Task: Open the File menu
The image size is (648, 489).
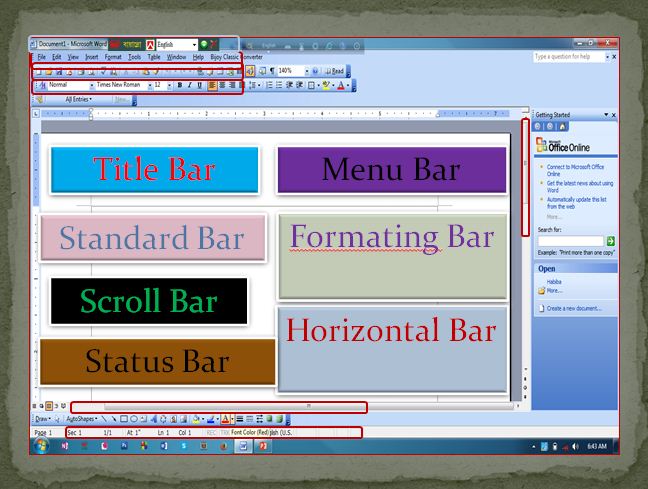Action: click(41, 57)
